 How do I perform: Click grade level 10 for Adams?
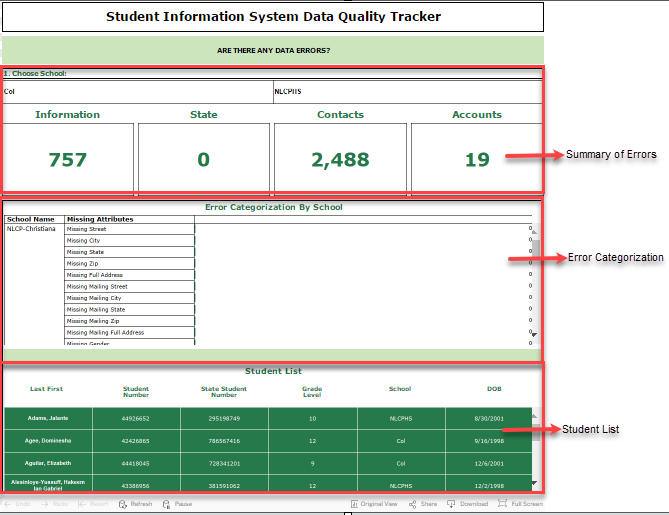click(313, 419)
